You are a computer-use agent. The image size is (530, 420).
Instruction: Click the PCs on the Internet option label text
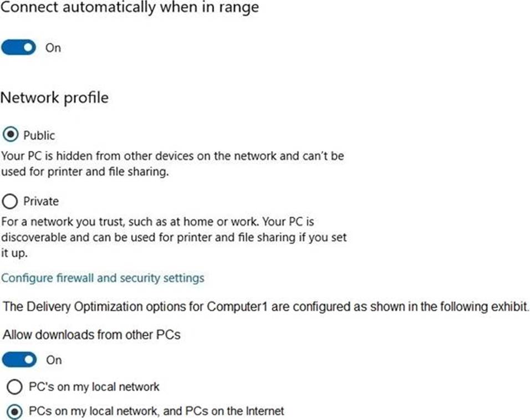coord(156,411)
